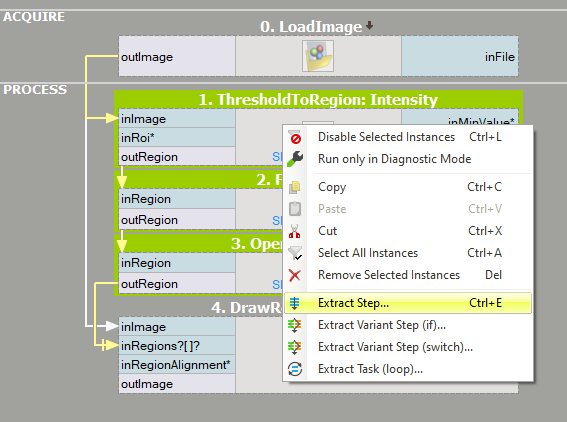Click the scissors Cut icon

click(295, 231)
